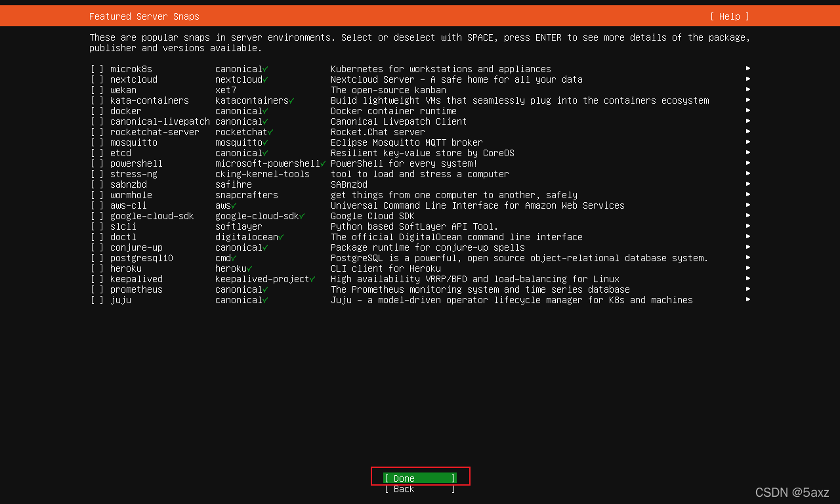This screenshot has width=840, height=504.
Task: Tick the heroku snap checkbox
Action: [97, 268]
